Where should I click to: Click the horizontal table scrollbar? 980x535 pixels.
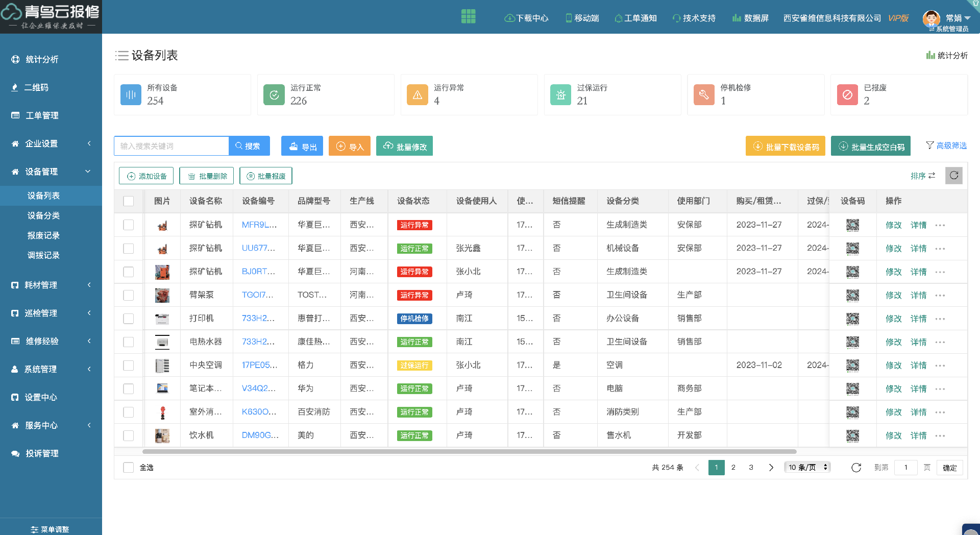coord(469,452)
